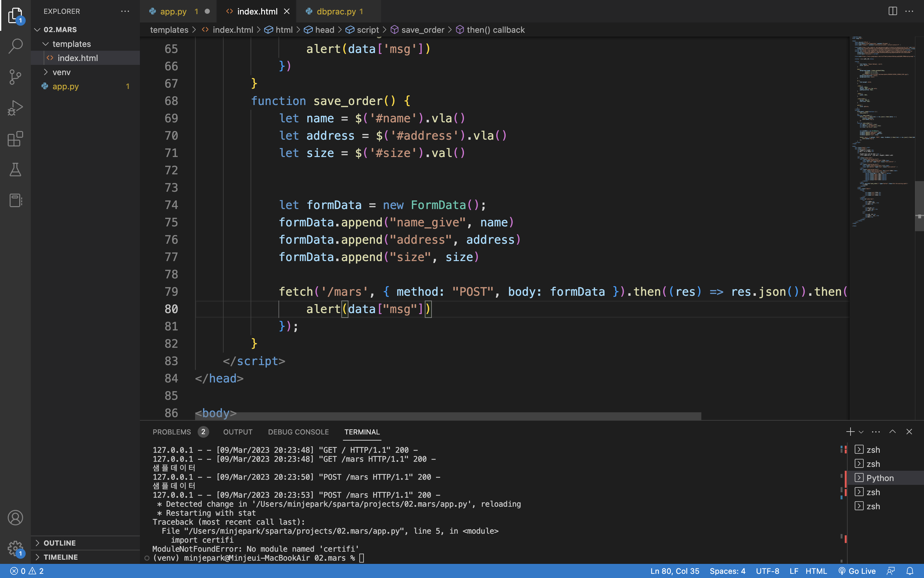Open the Manage gear icon
This screenshot has width=924, height=578.
pos(15,548)
